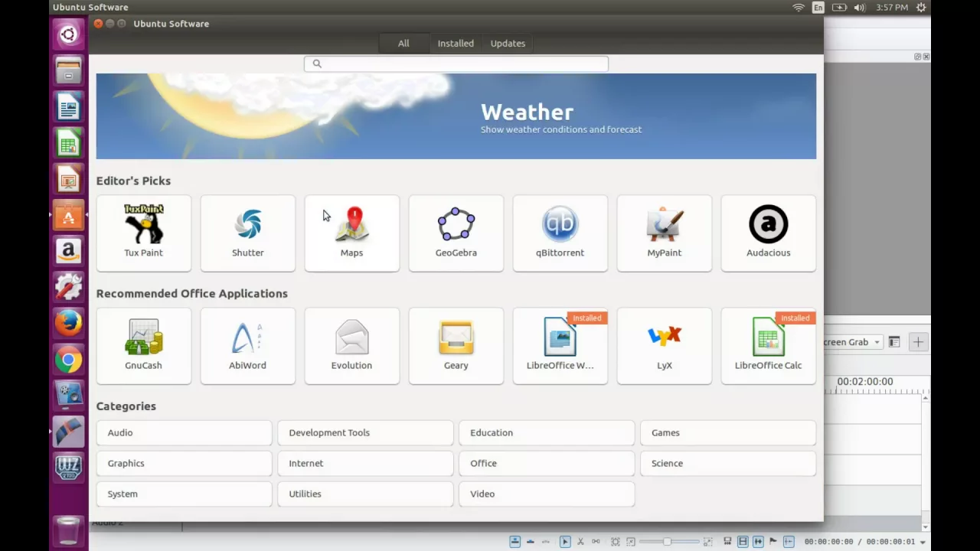
Task: Open the Weather featured banner
Action: [x=456, y=116]
